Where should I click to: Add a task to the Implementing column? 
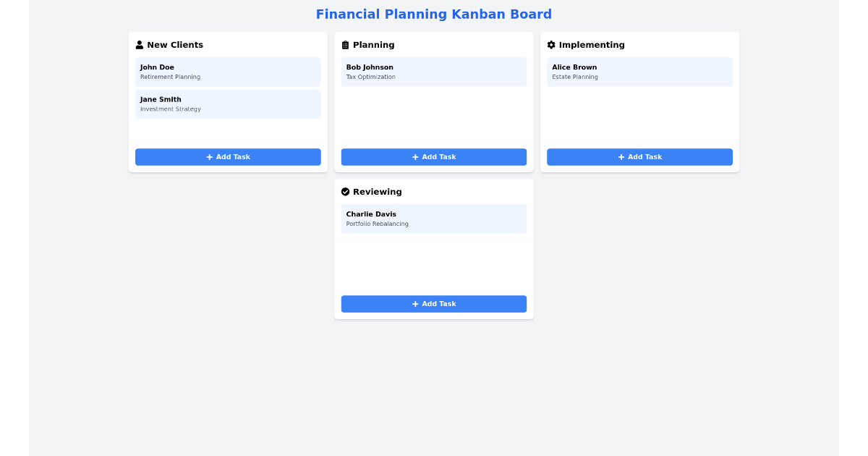(x=639, y=156)
